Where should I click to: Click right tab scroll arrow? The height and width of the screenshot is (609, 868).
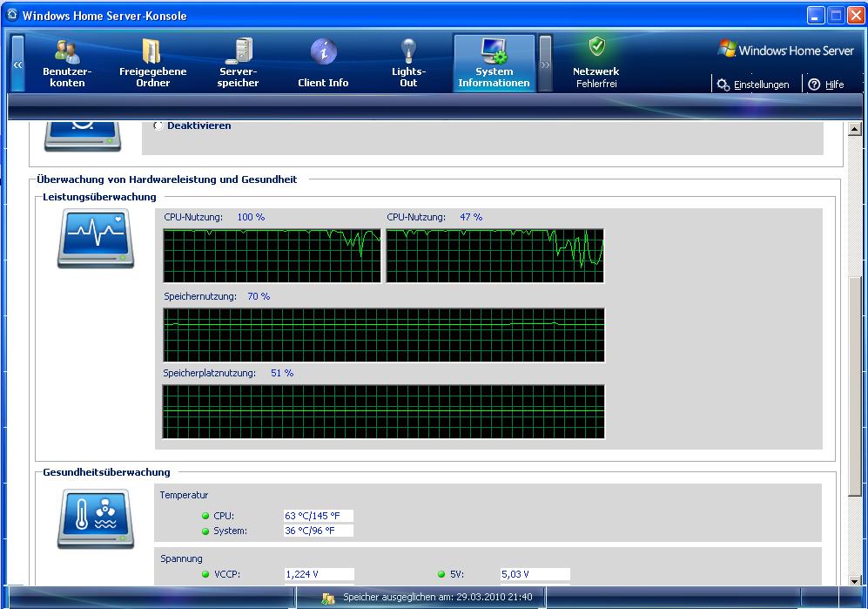(545, 64)
